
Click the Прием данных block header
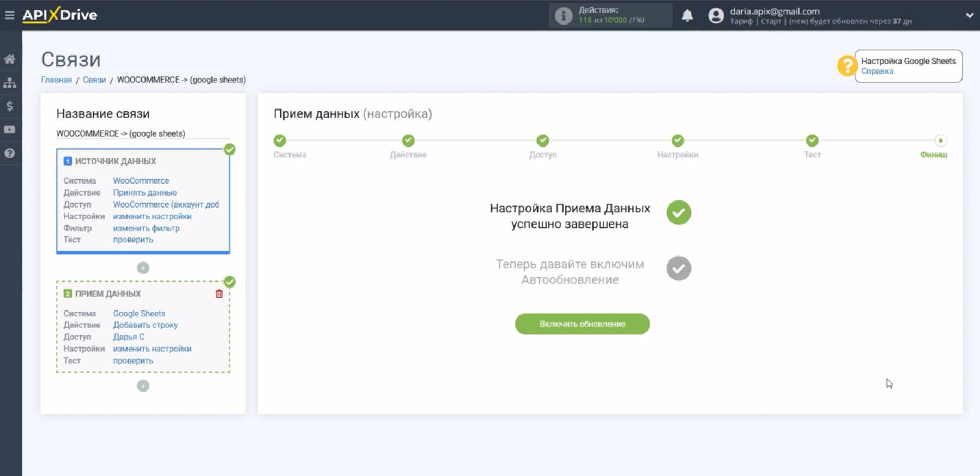pos(108,294)
